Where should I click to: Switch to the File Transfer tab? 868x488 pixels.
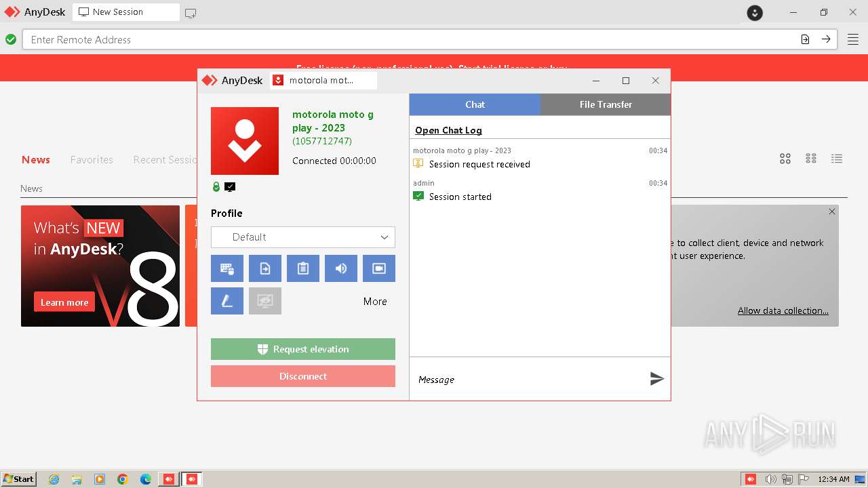point(606,104)
